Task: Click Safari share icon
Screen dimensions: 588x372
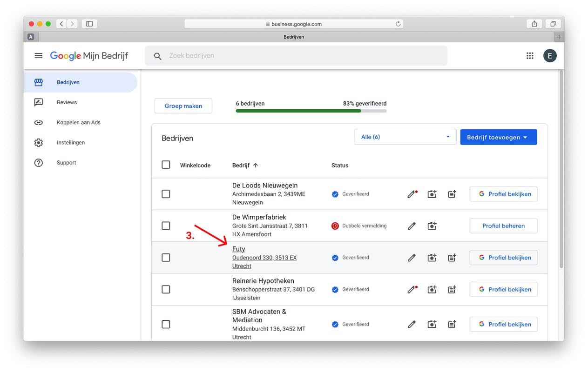Action: [x=534, y=24]
